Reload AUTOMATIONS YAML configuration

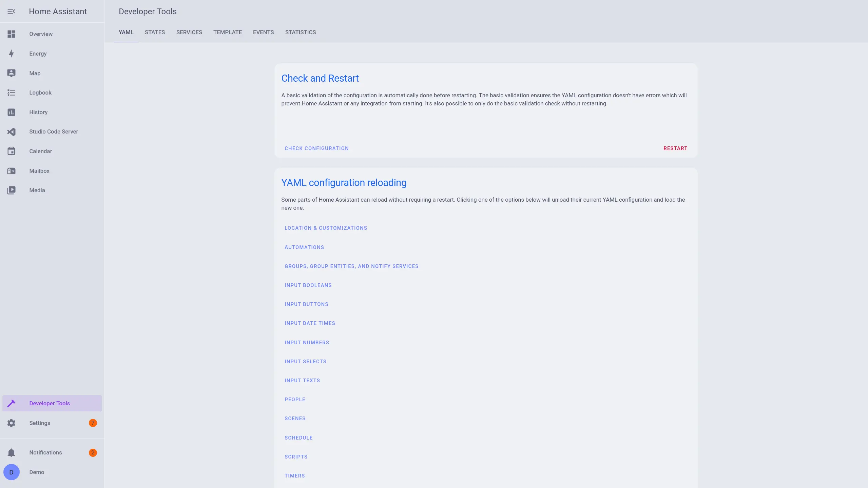click(304, 247)
